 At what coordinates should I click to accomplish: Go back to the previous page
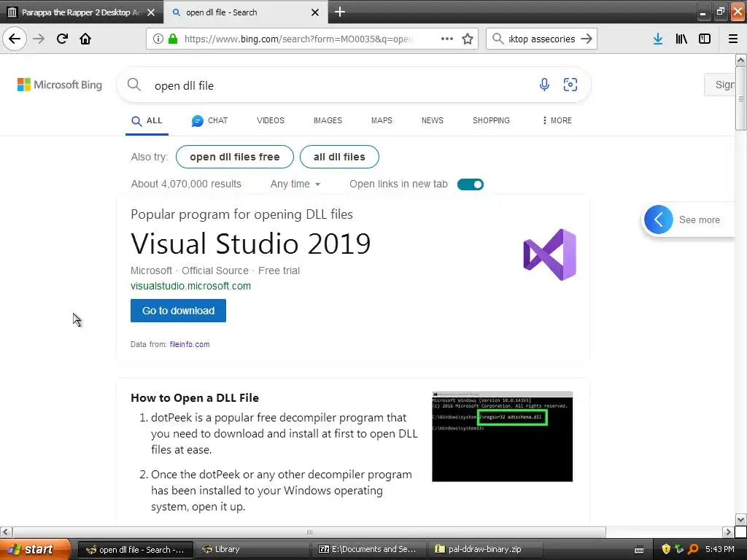pos(15,39)
